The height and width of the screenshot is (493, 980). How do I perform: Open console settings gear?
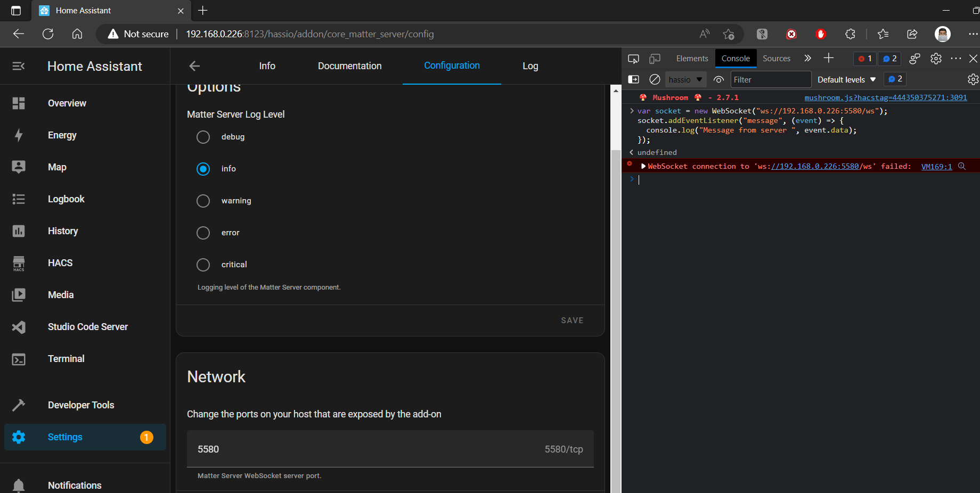(973, 79)
